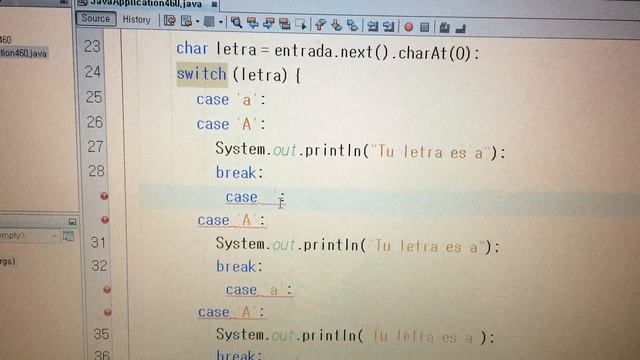The image size is (640, 360).
Task: Click line number 23 in gutter
Action: pyautogui.click(x=92, y=47)
